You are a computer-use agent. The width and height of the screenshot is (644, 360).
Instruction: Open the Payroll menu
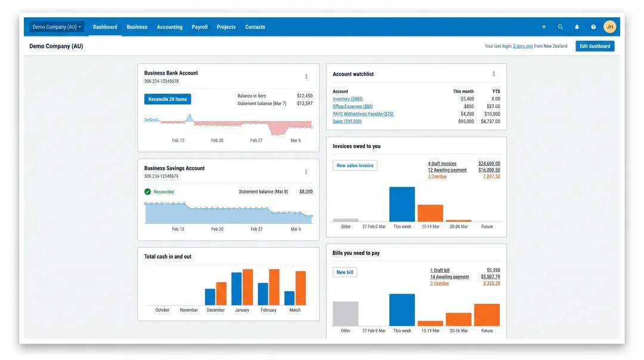pyautogui.click(x=200, y=27)
